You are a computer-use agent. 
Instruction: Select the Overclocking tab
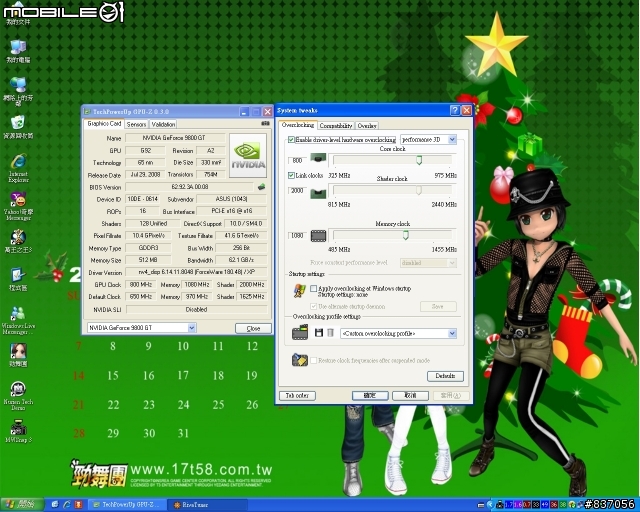[x=298, y=125]
